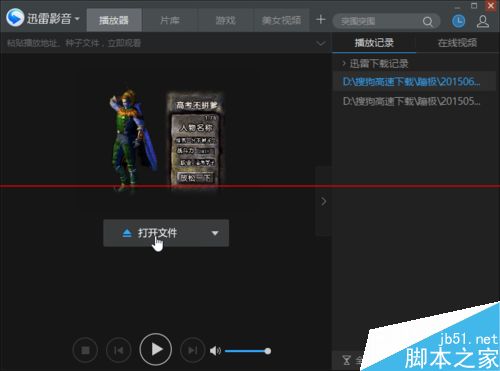
Task: Go to previous track button
Action: coord(119,350)
